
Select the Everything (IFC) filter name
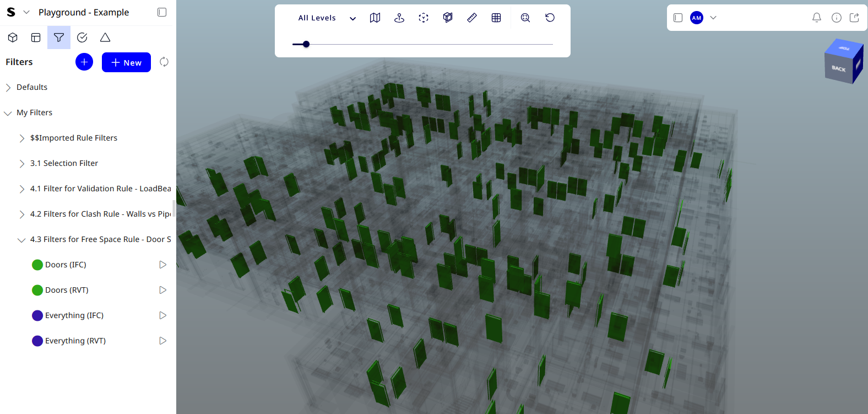(x=74, y=315)
